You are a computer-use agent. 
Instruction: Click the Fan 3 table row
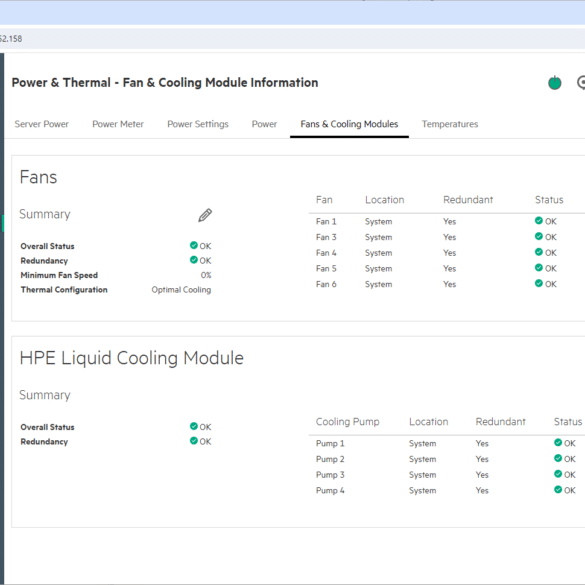[x=447, y=237]
